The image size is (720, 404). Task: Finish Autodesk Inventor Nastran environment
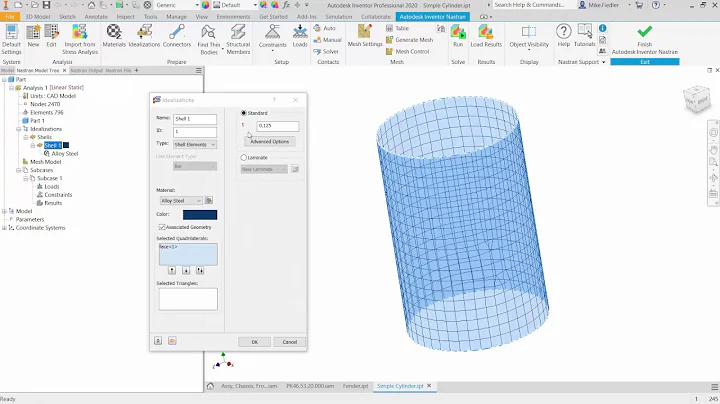[x=645, y=39]
